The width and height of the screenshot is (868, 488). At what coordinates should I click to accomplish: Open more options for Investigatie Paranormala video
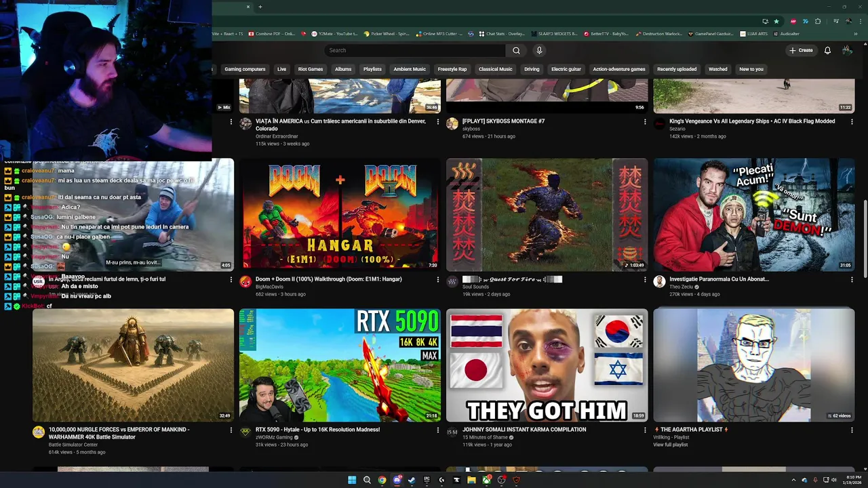[852, 279]
